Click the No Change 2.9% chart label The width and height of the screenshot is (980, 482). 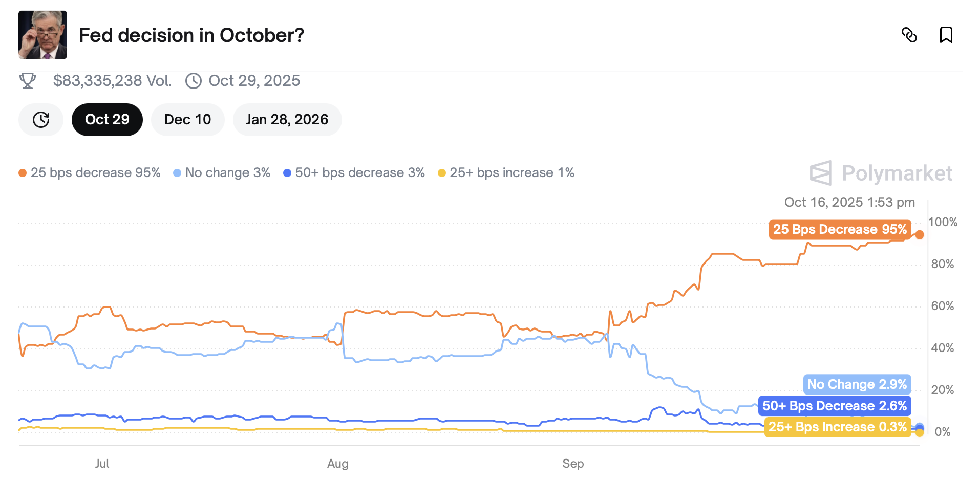click(x=857, y=384)
